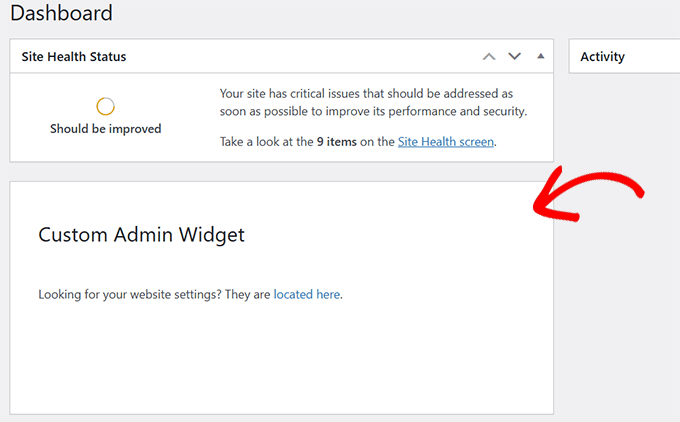Click the move down arrow in Site Health Status
Viewport: 680px width, 422px height.
(514, 57)
